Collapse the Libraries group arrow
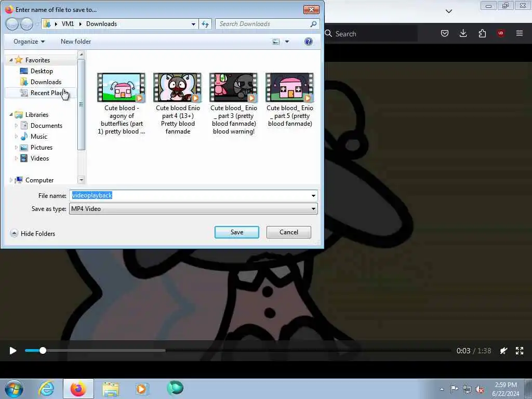Viewport: 532px width, 399px height. coord(10,115)
